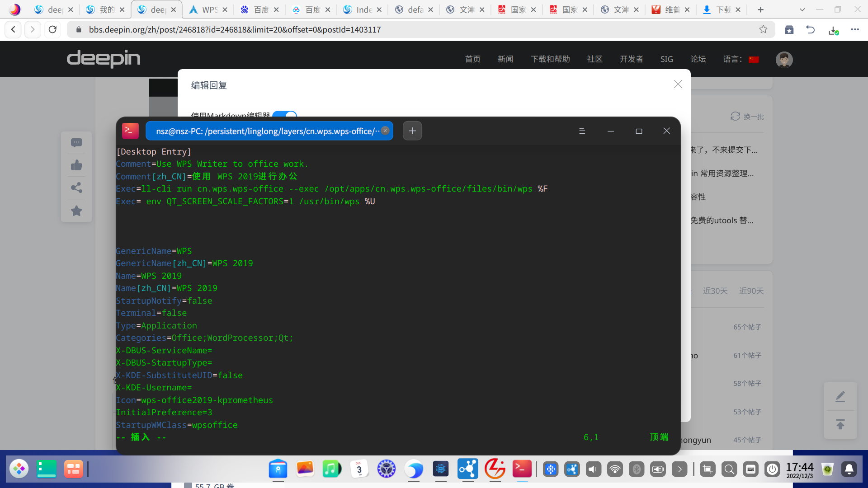Select the 近30天 filter

coord(715,291)
